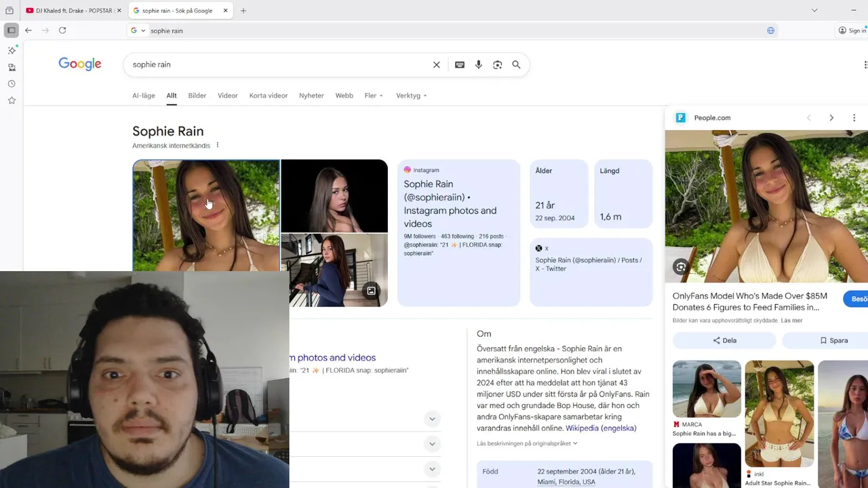Start voice search with the microphone icon

click(x=479, y=64)
